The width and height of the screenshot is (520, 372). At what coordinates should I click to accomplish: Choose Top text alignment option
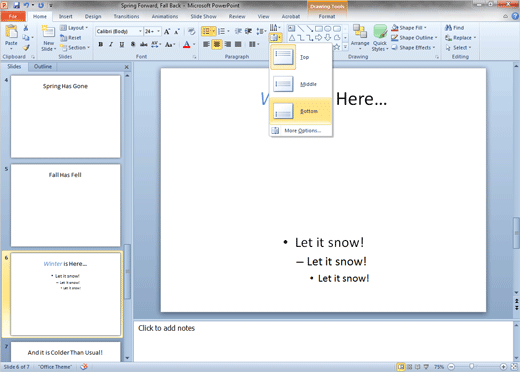pyautogui.click(x=301, y=57)
